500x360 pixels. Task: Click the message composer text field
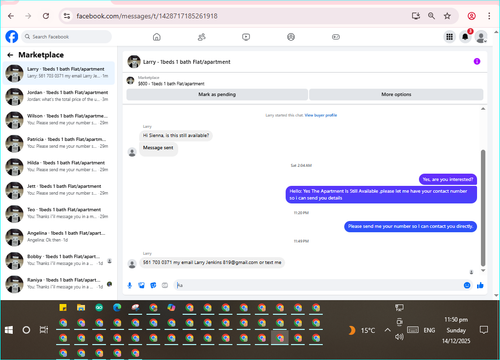tap(318, 285)
